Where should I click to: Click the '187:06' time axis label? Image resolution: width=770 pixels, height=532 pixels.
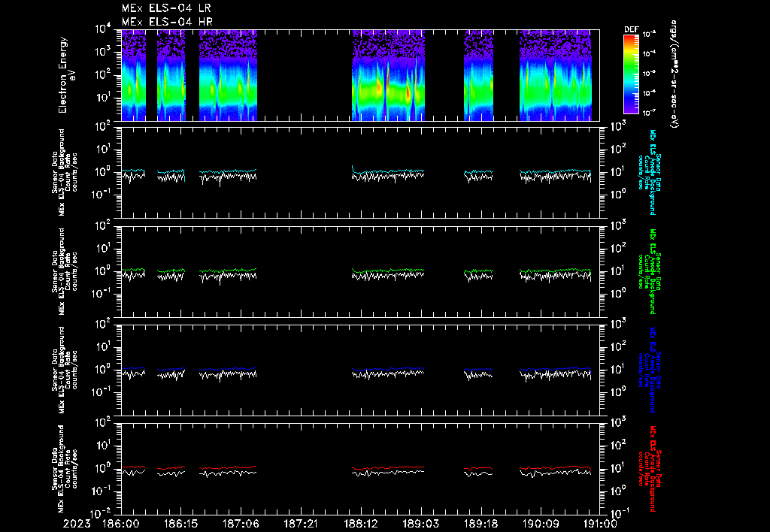point(241,524)
